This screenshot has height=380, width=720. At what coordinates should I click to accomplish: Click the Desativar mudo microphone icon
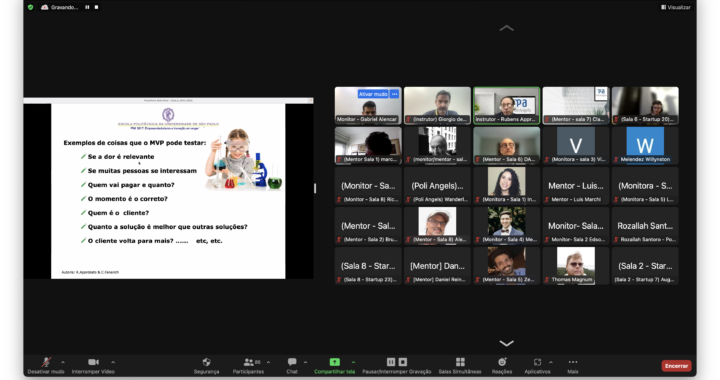tap(46, 362)
